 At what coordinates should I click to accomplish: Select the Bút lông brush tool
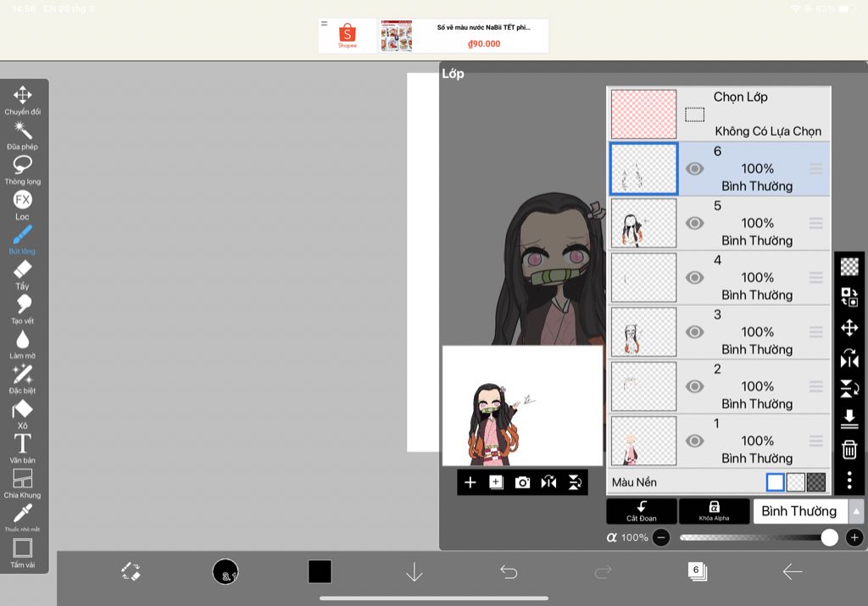tap(22, 240)
